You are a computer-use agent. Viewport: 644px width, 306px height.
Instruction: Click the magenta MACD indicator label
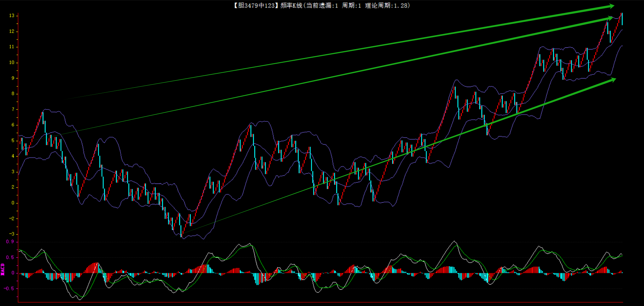[3, 269]
